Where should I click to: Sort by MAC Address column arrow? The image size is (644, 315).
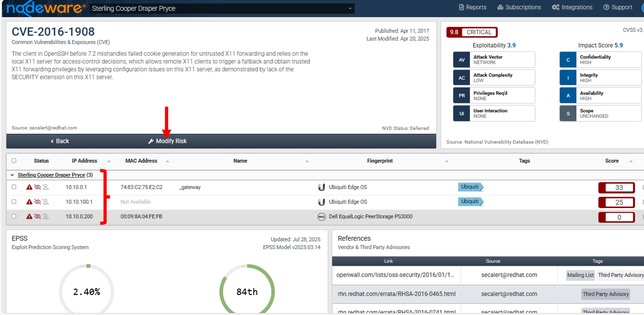(x=168, y=161)
